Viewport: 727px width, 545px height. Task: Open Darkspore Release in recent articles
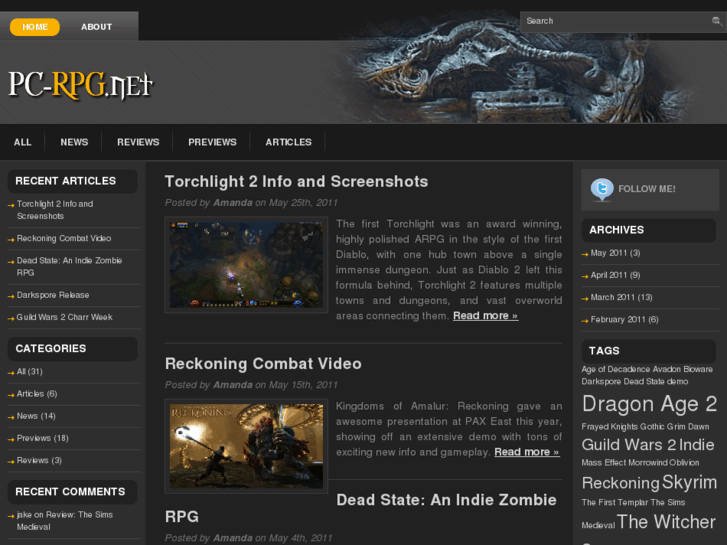coord(52,295)
